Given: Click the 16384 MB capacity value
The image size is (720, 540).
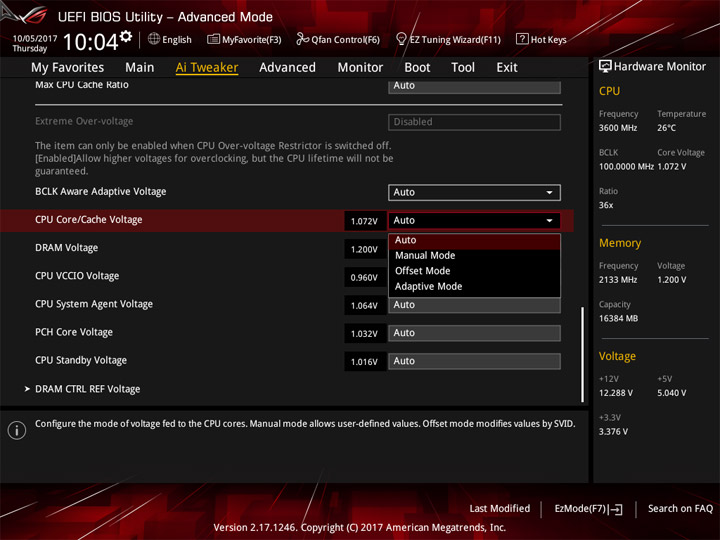Looking at the screenshot, I should click(618, 319).
